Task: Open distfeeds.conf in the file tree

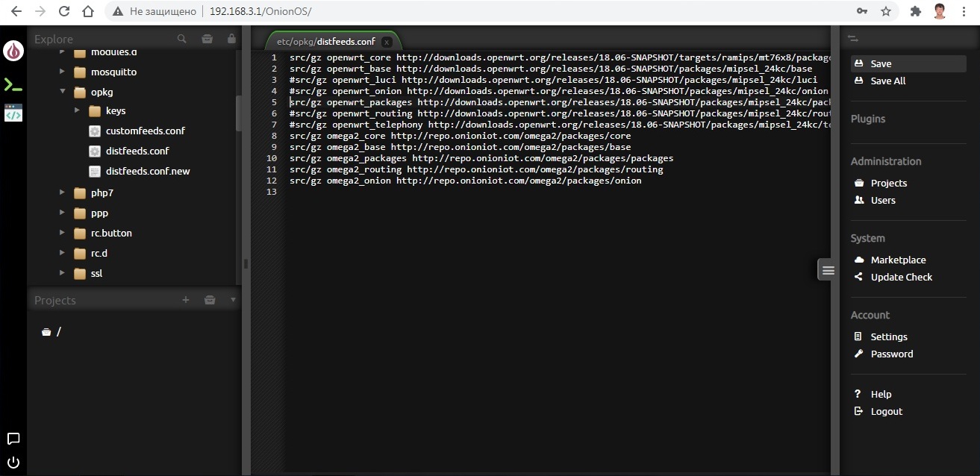Action: coord(137,151)
